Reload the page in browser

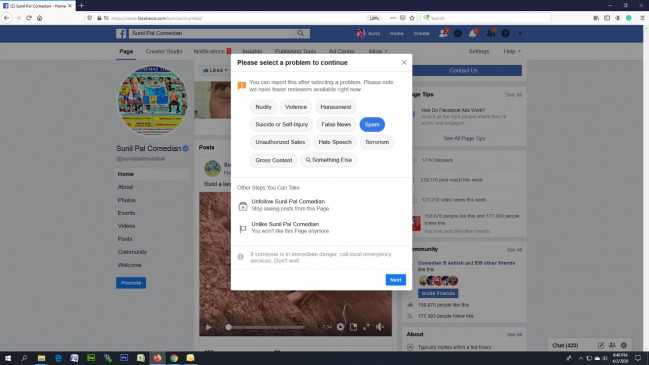29,18
